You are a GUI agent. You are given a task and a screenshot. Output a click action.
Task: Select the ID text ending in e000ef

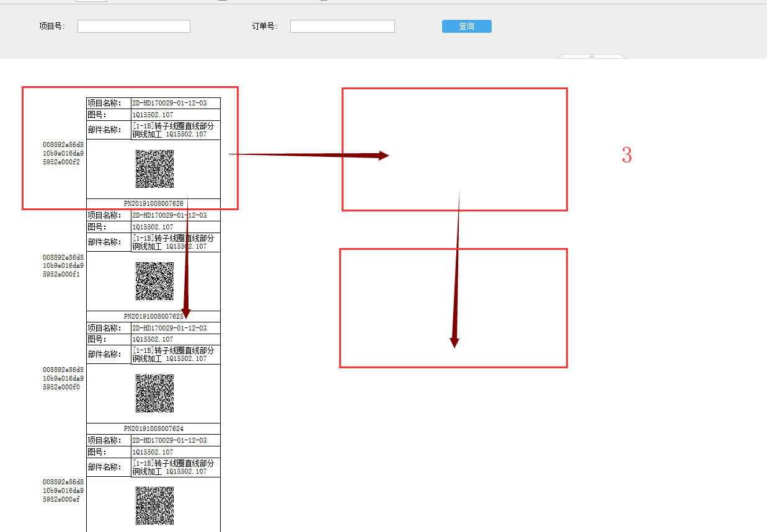[63, 490]
